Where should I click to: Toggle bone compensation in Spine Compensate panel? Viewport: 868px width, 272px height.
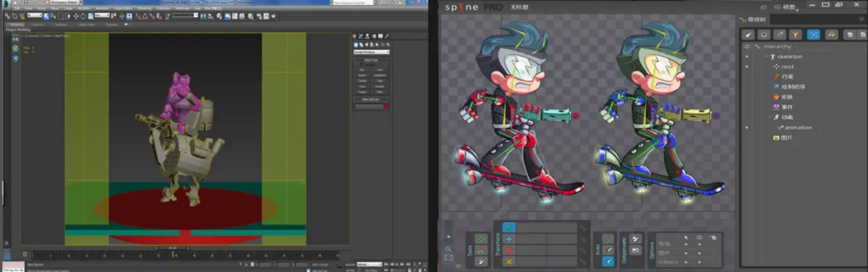[635, 238]
